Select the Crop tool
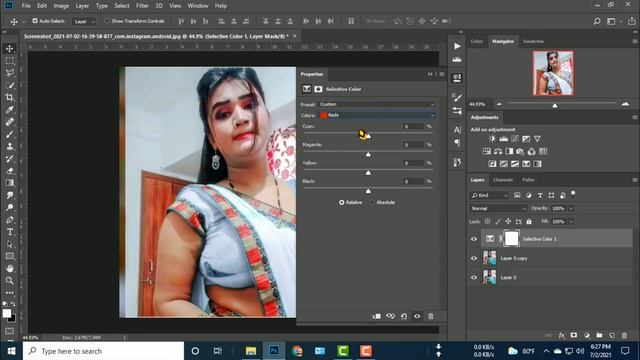640x360 pixels. pyautogui.click(x=9, y=97)
